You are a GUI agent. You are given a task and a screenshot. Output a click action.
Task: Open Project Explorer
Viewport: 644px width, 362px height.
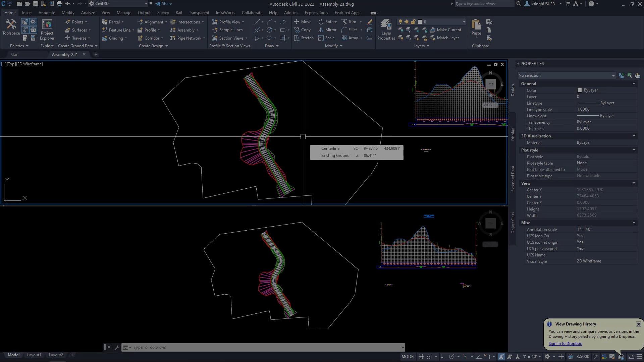47,28
